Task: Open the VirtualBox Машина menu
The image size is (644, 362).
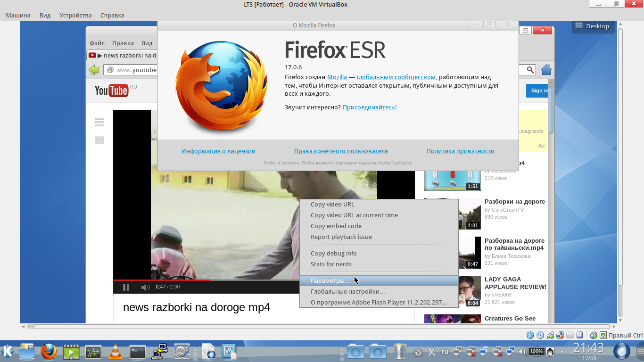Action: click(18, 15)
